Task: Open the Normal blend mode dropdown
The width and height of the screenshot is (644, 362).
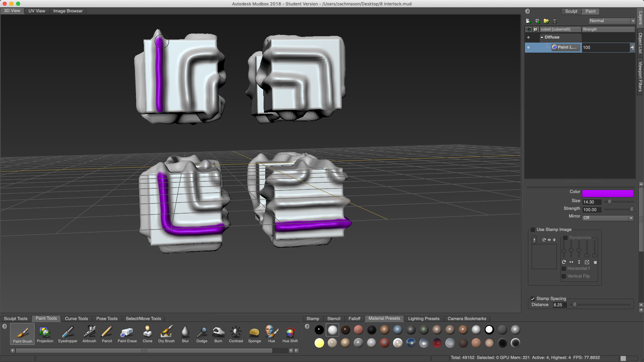Action: pos(612,21)
